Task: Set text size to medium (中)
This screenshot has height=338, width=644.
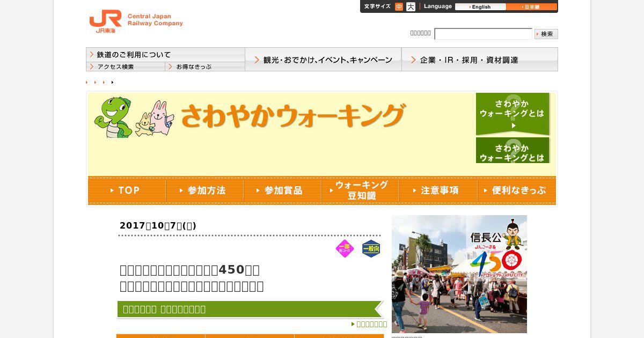Action: (399, 7)
